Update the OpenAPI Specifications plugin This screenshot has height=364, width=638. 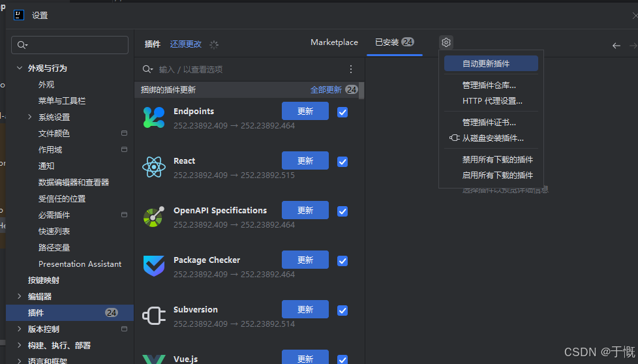pyautogui.click(x=305, y=210)
